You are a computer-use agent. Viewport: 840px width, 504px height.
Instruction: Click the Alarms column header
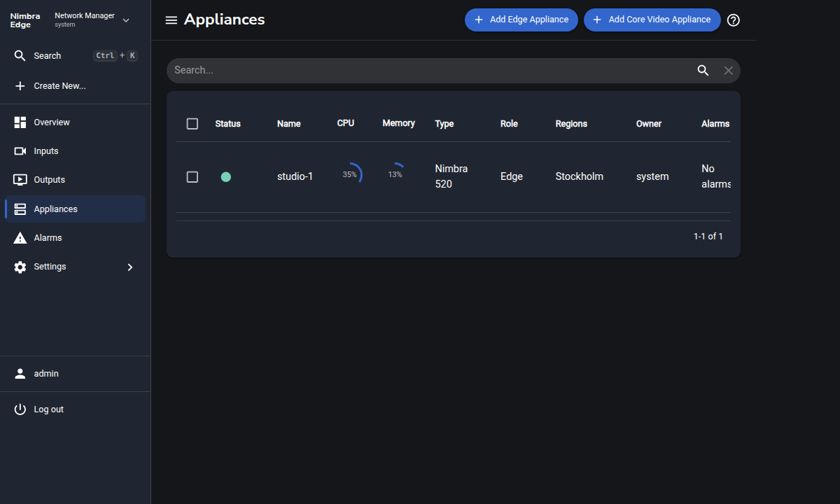click(x=715, y=124)
